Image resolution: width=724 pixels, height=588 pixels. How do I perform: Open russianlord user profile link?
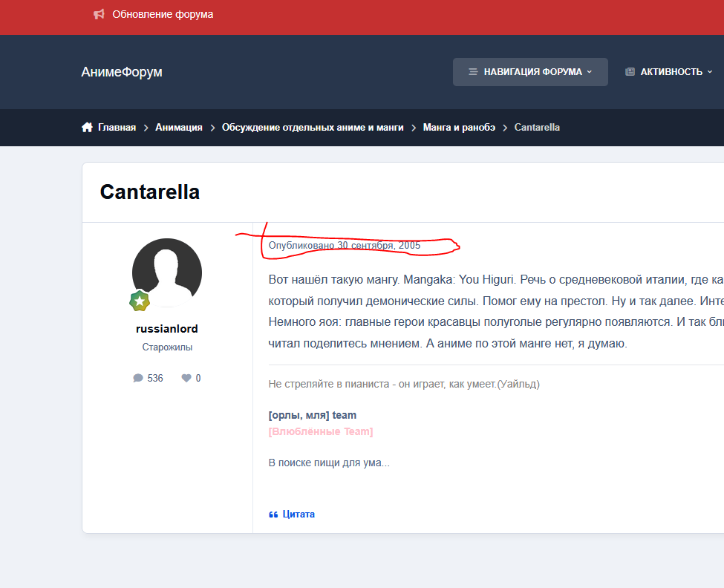[x=167, y=329]
